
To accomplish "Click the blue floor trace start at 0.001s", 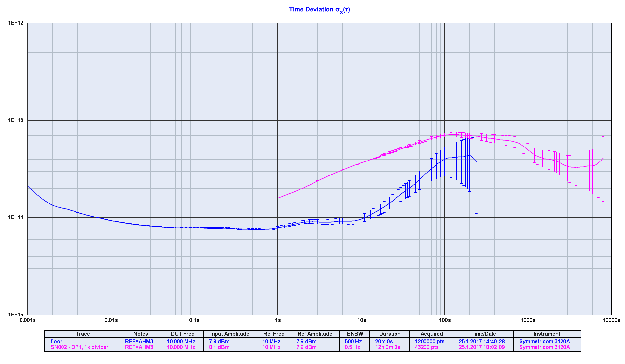I will [x=28, y=186].
